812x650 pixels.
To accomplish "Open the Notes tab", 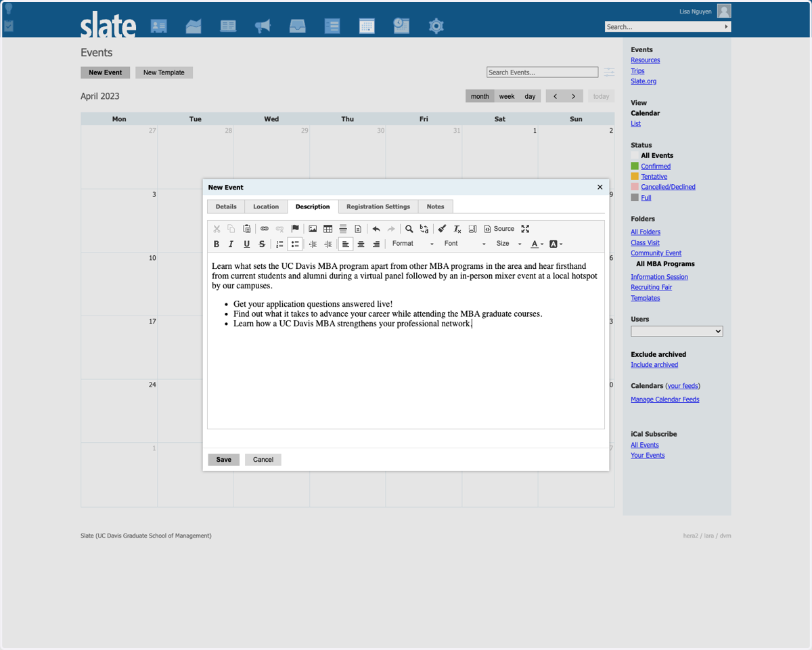I will (x=436, y=207).
